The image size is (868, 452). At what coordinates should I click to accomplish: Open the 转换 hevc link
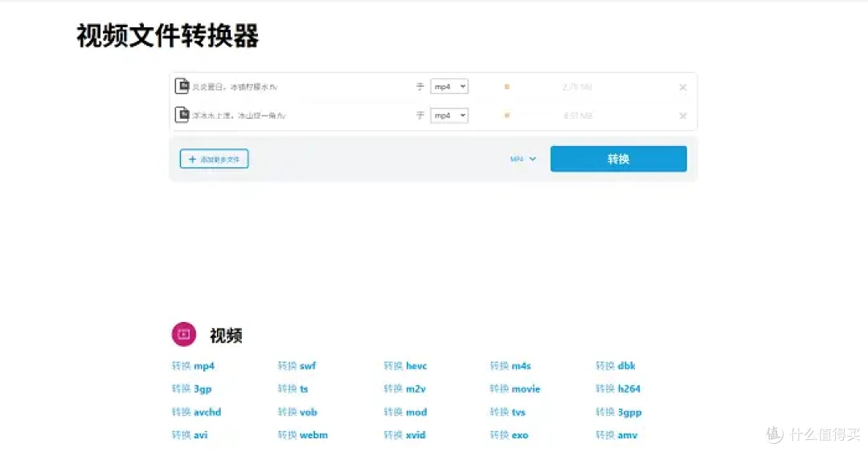(405, 365)
